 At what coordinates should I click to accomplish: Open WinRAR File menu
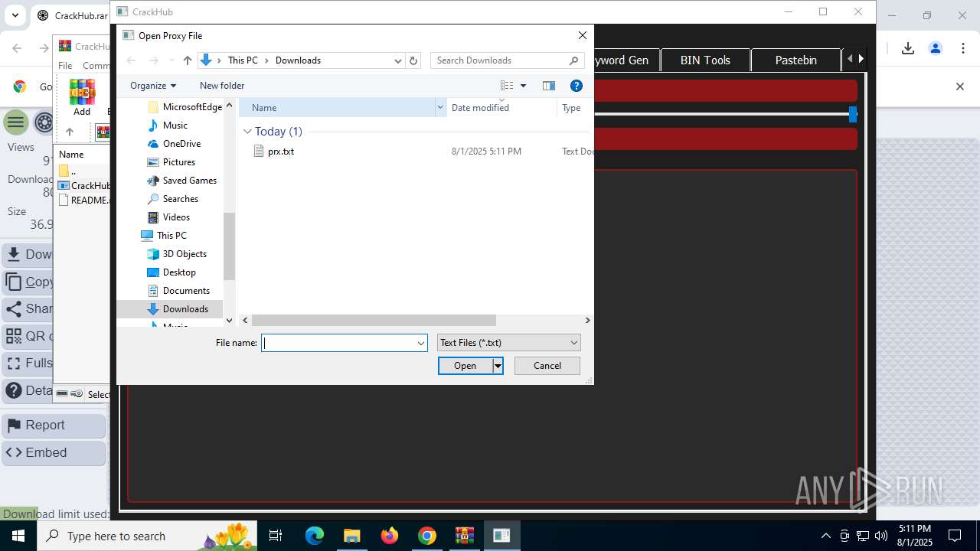click(65, 66)
